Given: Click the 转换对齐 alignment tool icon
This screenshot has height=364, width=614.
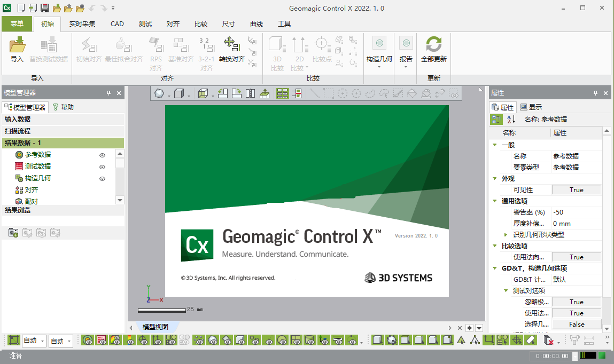Looking at the screenshot, I should tap(231, 45).
